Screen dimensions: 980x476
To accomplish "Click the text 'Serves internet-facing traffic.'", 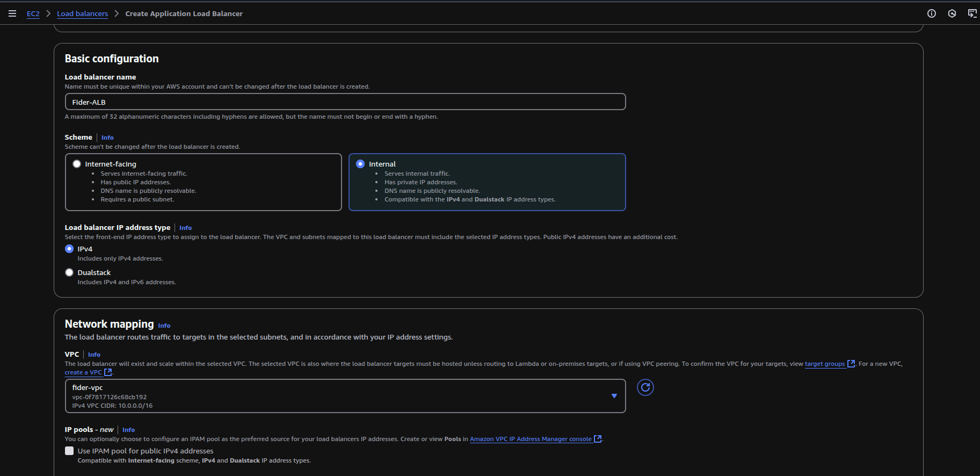I will pyautogui.click(x=144, y=174).
